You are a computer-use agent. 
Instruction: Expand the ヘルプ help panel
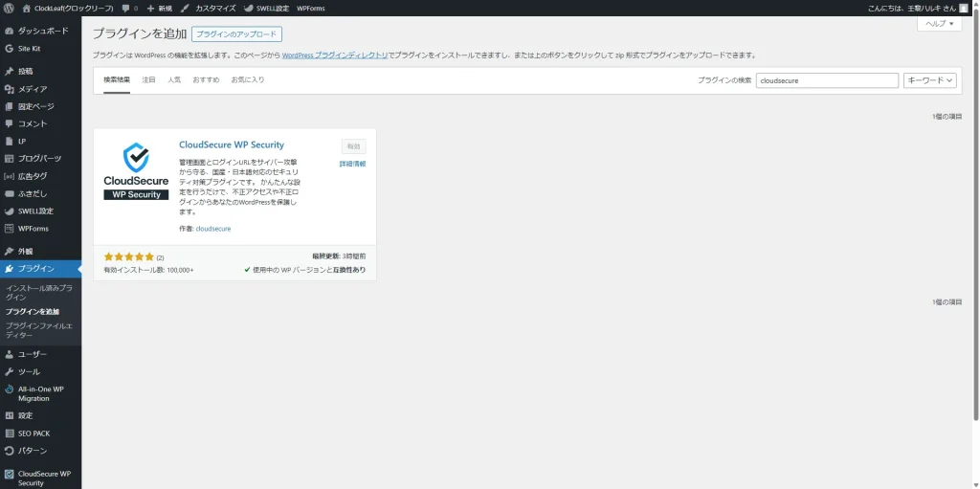tap(939, 24)
